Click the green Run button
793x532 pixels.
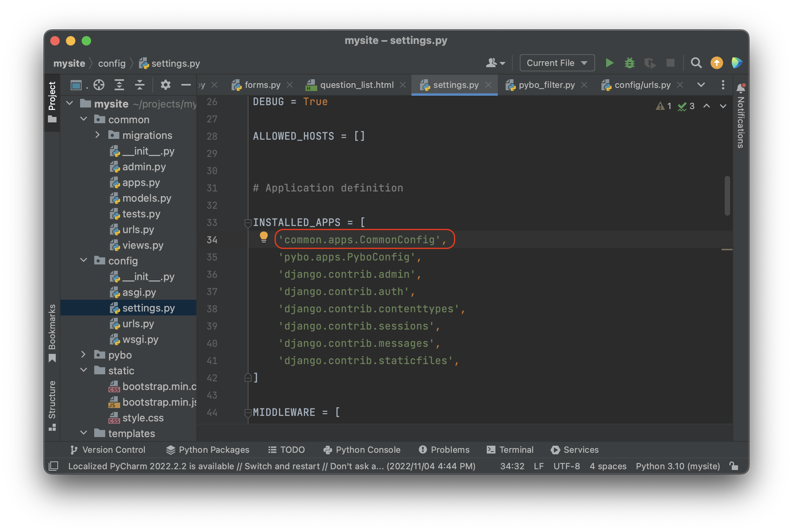609,63
